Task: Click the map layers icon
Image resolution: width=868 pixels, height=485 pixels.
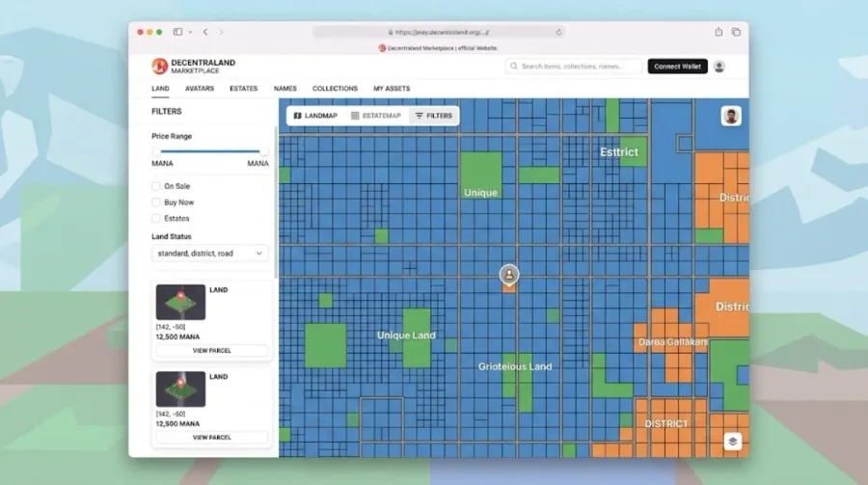Action: [x=732, y=442]
